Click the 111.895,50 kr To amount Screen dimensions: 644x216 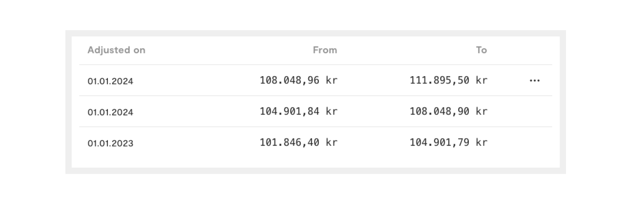tap(448, 80)
